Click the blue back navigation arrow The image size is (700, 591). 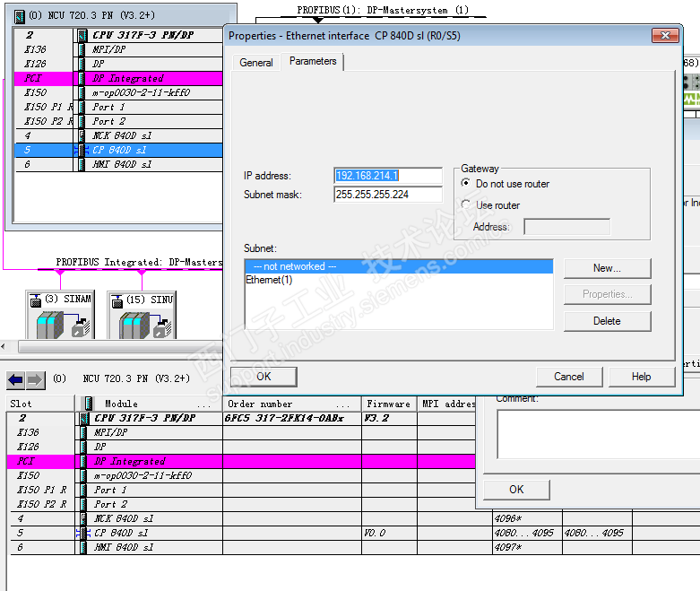(x=15, y=380)
